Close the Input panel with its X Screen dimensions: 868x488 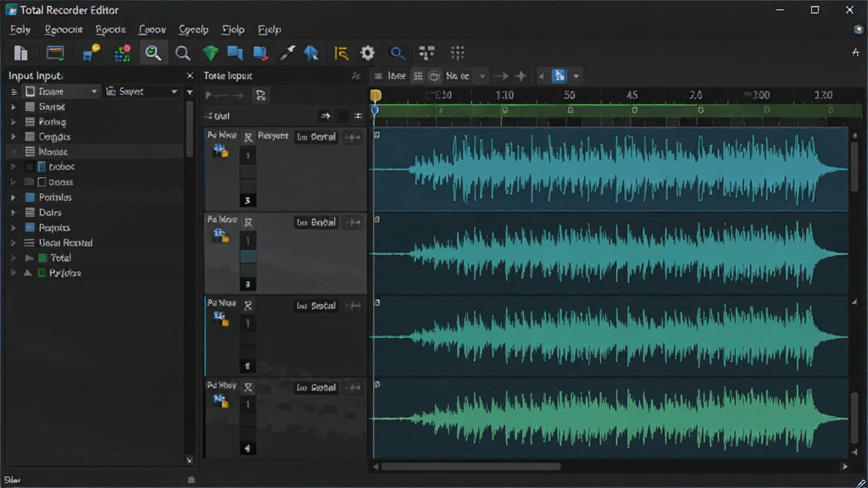point(190,75)
